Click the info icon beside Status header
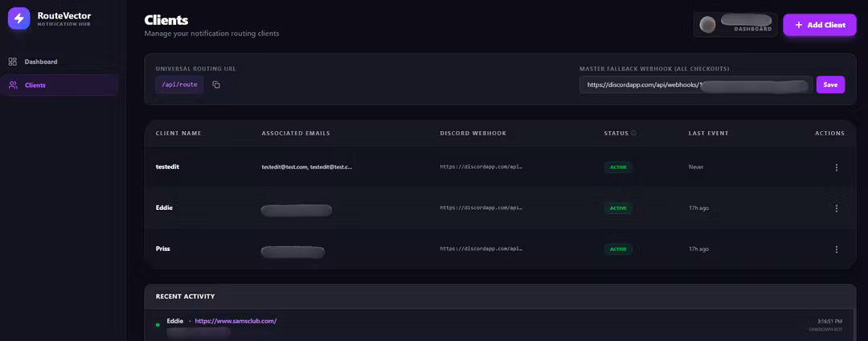Screen dimensions: 868x341 pos(633,134)
